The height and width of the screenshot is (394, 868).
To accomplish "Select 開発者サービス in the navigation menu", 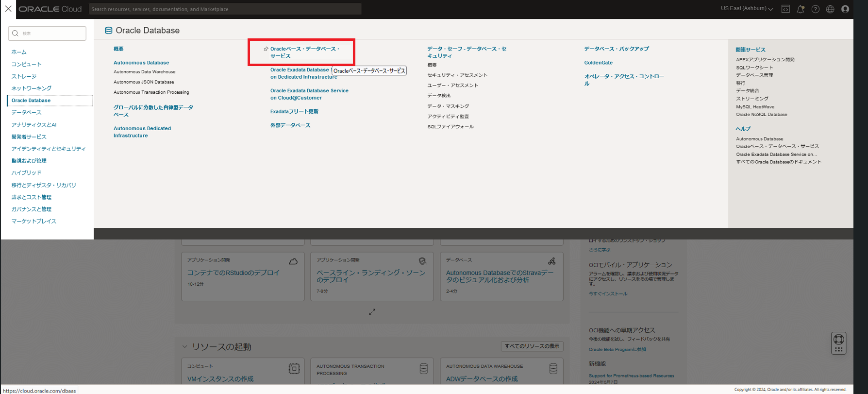I will point(29,137).
